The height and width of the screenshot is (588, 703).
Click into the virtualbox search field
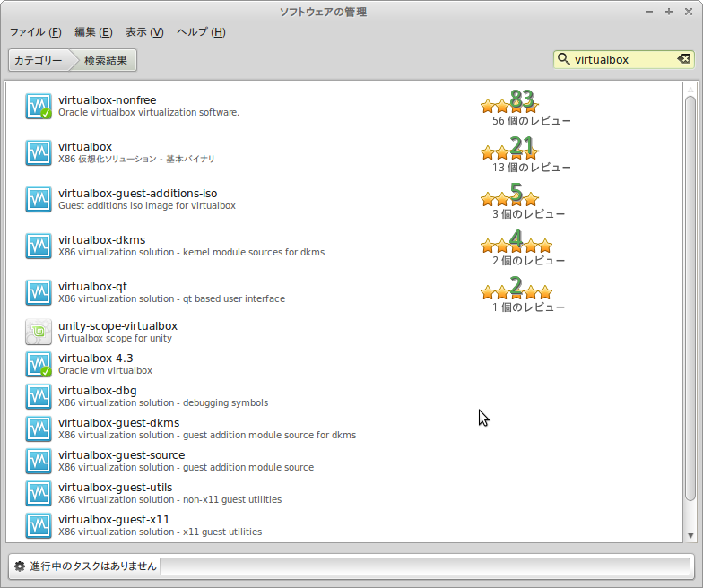click(x=623, y=59)
